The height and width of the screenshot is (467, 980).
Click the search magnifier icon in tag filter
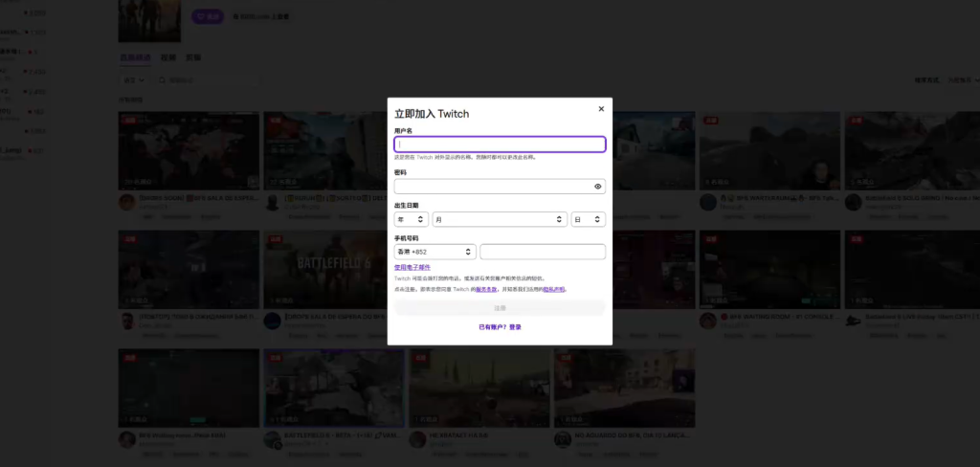(x=161, y=80)
